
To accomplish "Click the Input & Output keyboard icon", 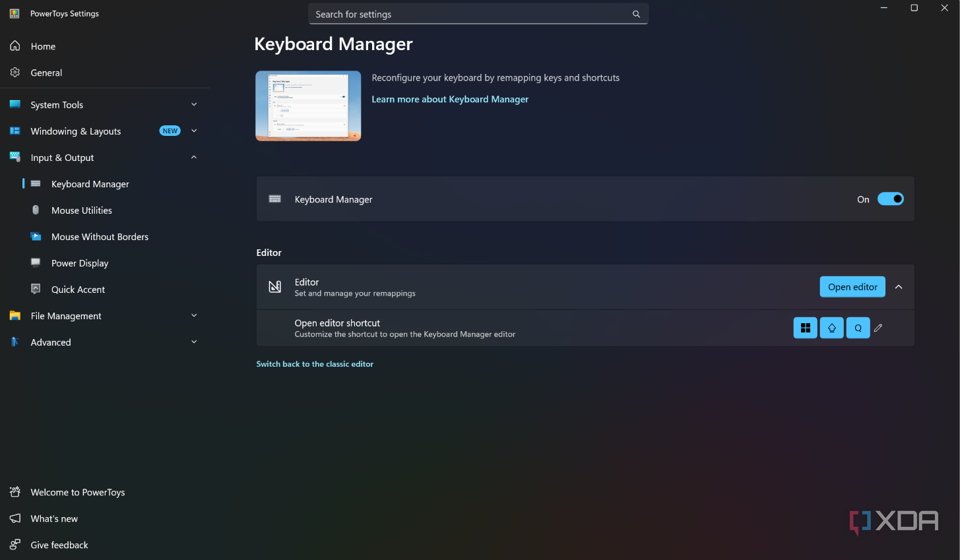I will [15, 157].
